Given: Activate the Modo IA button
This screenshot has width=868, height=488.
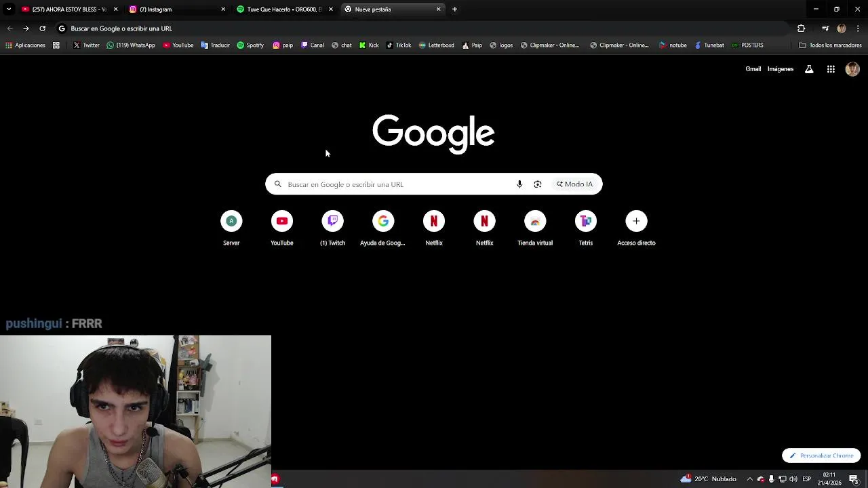Looking at the screenshot, I should pos(574,184).
